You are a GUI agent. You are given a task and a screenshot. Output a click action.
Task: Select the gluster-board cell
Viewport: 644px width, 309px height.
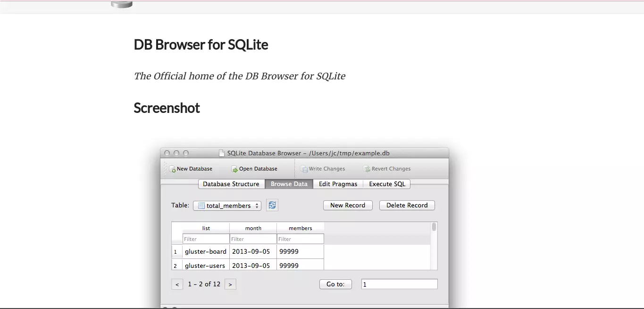click(206, 252)
